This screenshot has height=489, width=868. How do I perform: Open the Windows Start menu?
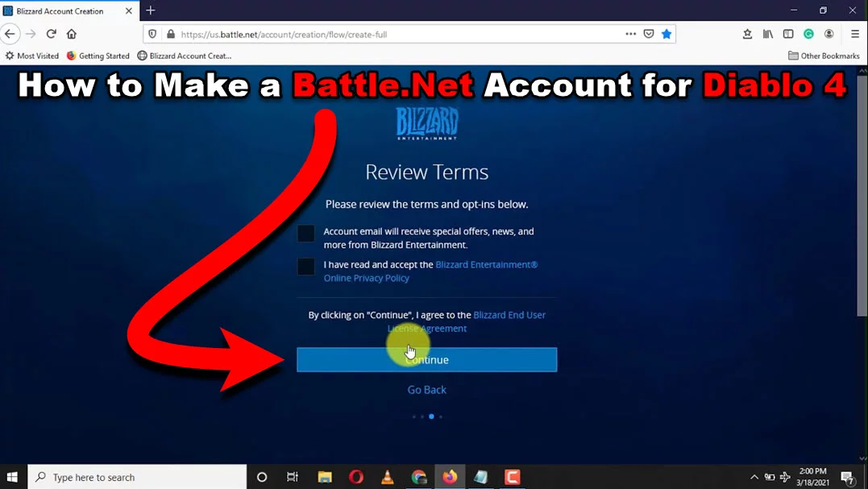pyautogui.click(x=12, y=477)
